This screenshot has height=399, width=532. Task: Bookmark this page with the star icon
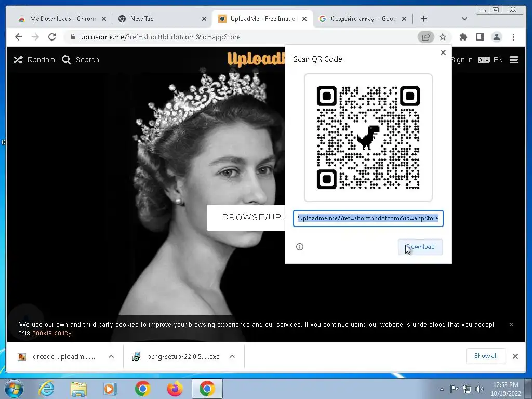click(x=443, y=37)
